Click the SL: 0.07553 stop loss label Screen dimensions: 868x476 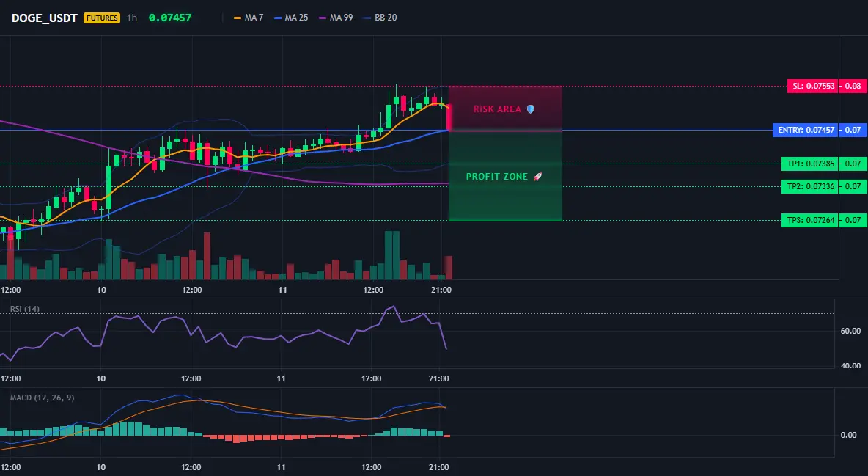813,86
